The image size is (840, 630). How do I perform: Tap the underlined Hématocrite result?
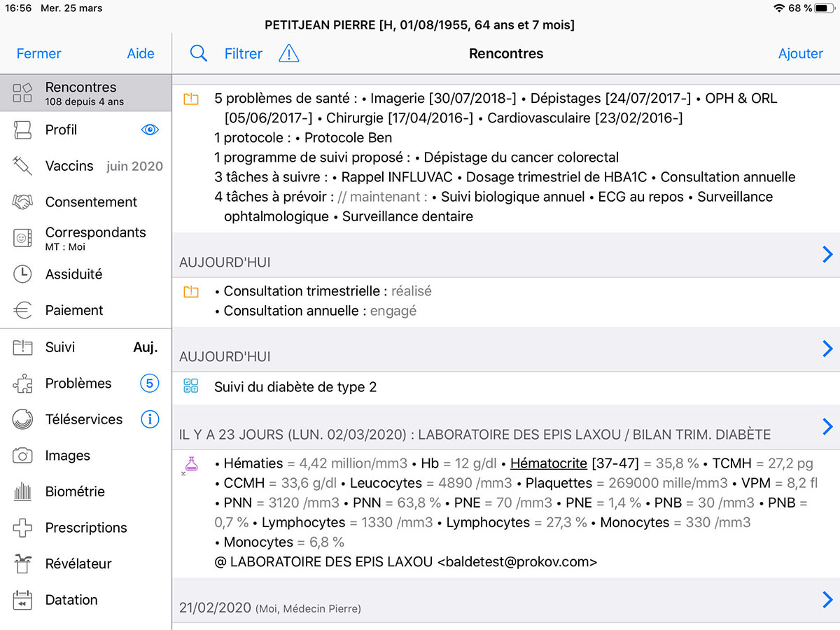[548, 463]
